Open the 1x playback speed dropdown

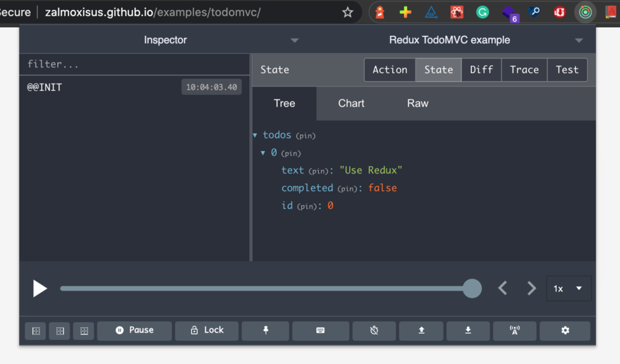click(x=569, y=289)
